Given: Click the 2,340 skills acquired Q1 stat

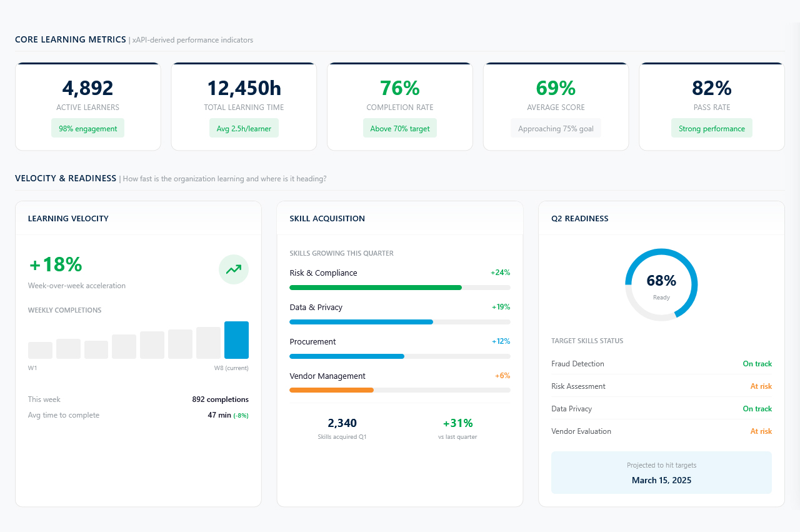Looking at the screenshot, I should coord(342,428).
